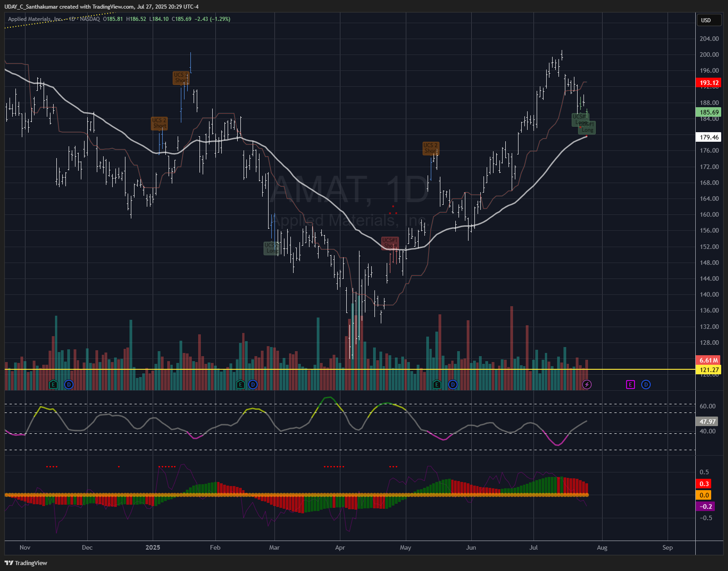The height and width of the screenshot is (571, 728).
Task: Click the mid-January UCS 2 Short signal label
Action: click(181, 78)
